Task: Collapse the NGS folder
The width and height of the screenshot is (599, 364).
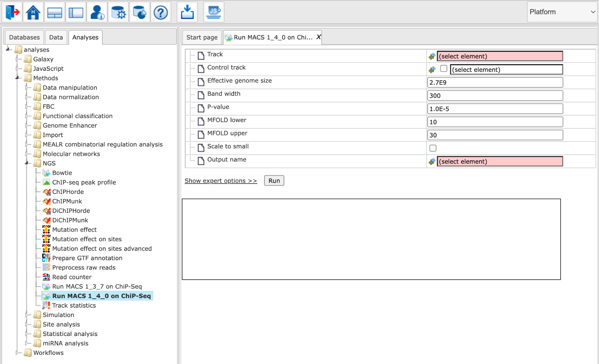Action: point(27,163)
